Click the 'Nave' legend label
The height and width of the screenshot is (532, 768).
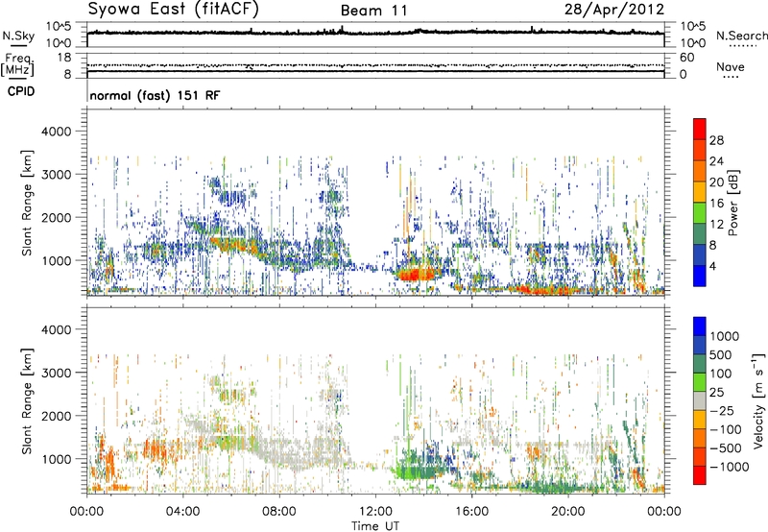click(x=731, y=67)
